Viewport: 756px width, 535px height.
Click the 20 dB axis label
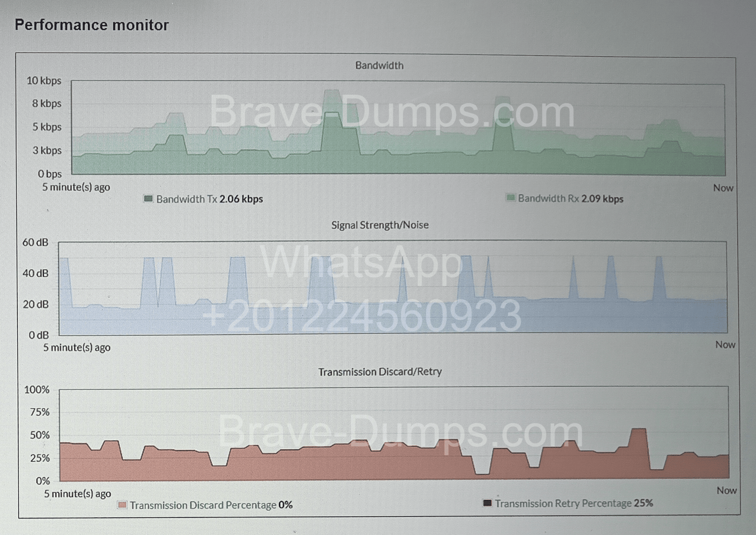[x=36, y=304]
